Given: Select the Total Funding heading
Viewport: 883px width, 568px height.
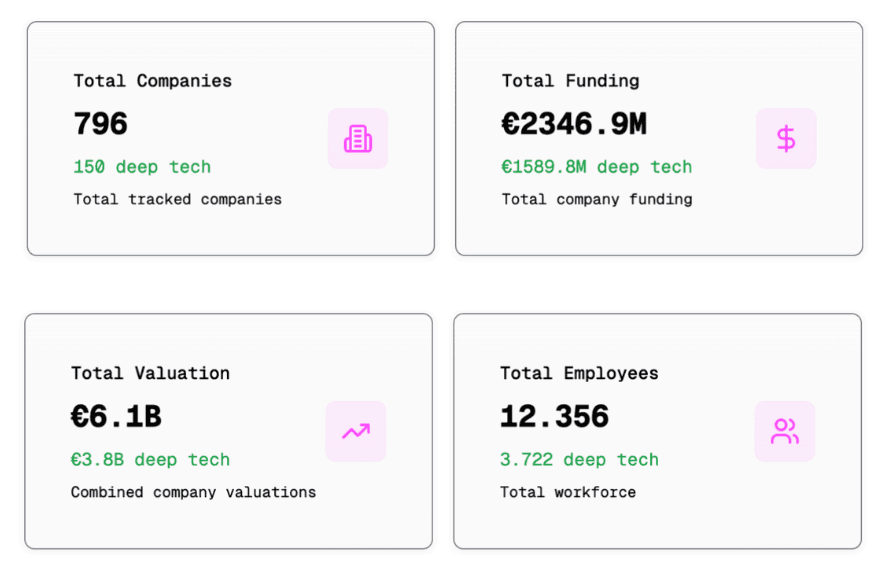Looking at the screenshot, I should pos(570,81).
